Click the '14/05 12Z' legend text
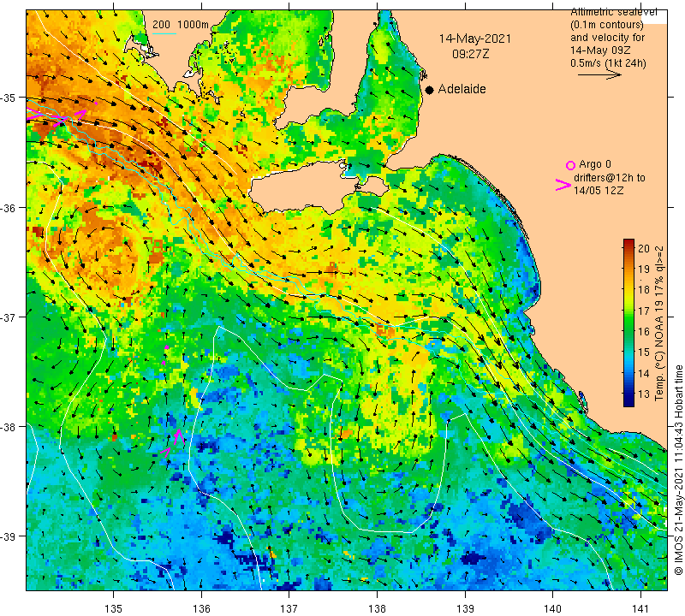Screen dimensions: 685x616 [598, 191]
